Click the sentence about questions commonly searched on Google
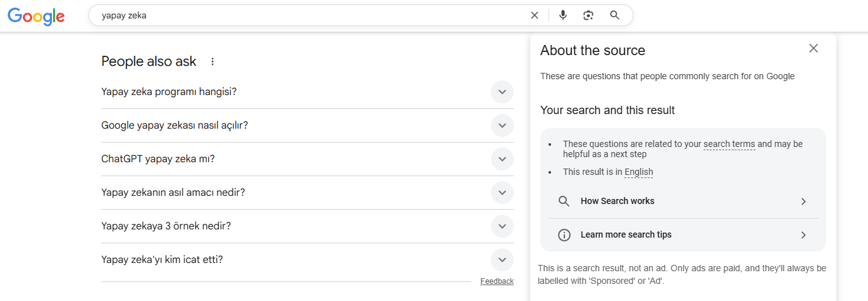 click(x=667, y=76)
